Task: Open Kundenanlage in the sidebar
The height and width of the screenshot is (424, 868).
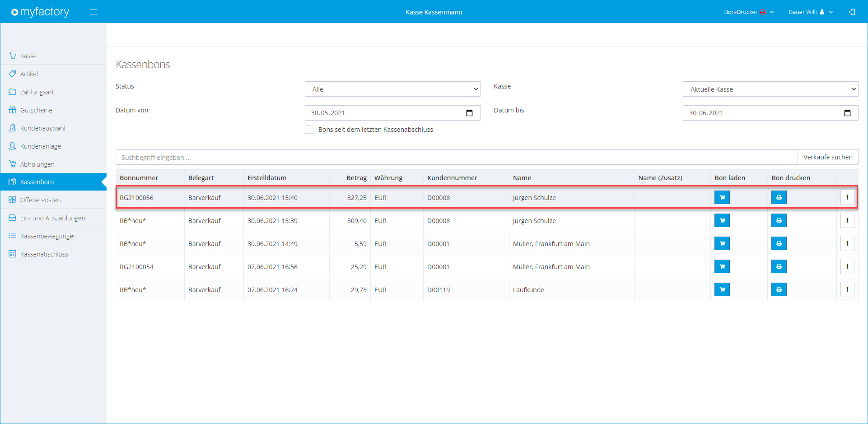Action: click(53, 146)
